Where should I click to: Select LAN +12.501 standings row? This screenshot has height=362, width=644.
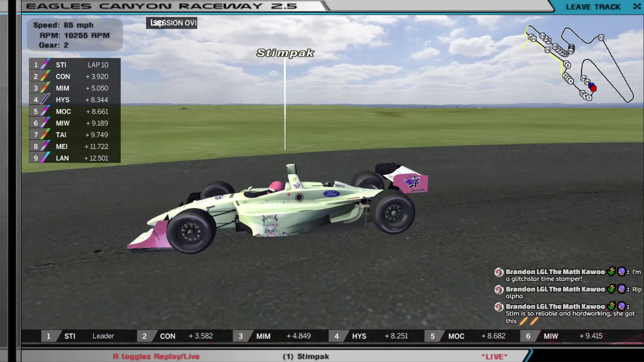75,158
